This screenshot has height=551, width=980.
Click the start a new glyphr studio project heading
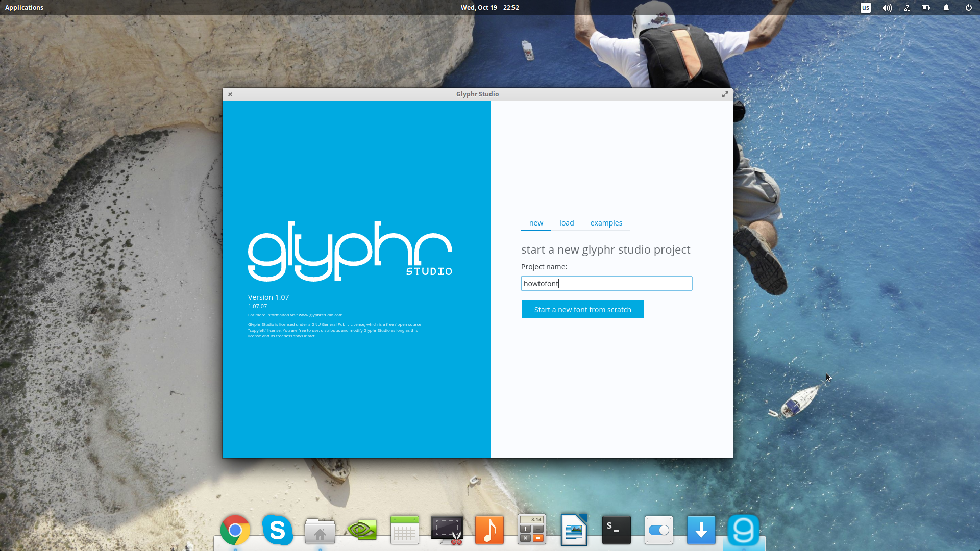point(605,249)
